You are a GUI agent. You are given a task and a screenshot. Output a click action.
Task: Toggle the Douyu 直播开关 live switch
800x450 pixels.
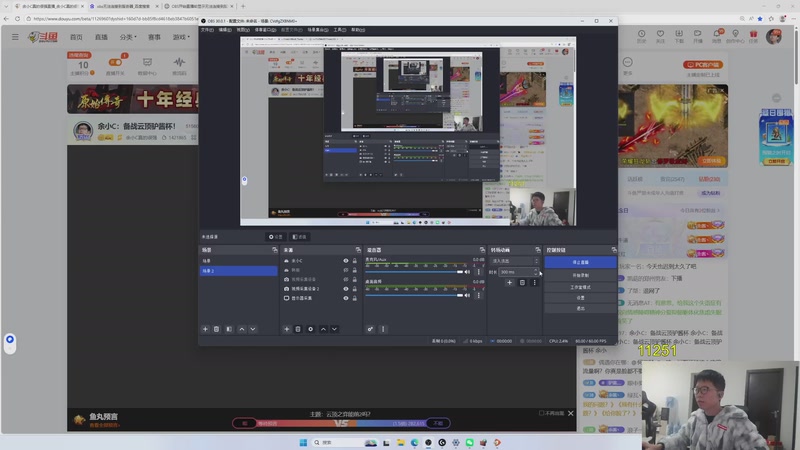pyautogui.click(x=115, y=62)
